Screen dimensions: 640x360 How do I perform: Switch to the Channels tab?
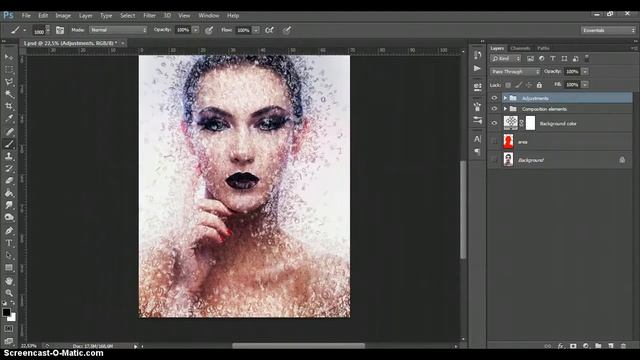pyautogui.click(x=520, y=48)
